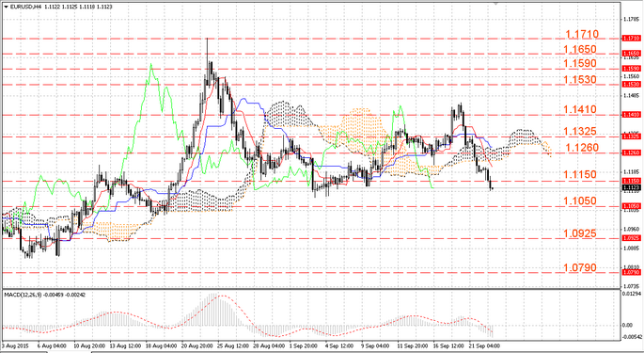This screenshot has height=353, width=644.
Task: Select the orange 1.0925 level label
Action: [x=580, y=233]
